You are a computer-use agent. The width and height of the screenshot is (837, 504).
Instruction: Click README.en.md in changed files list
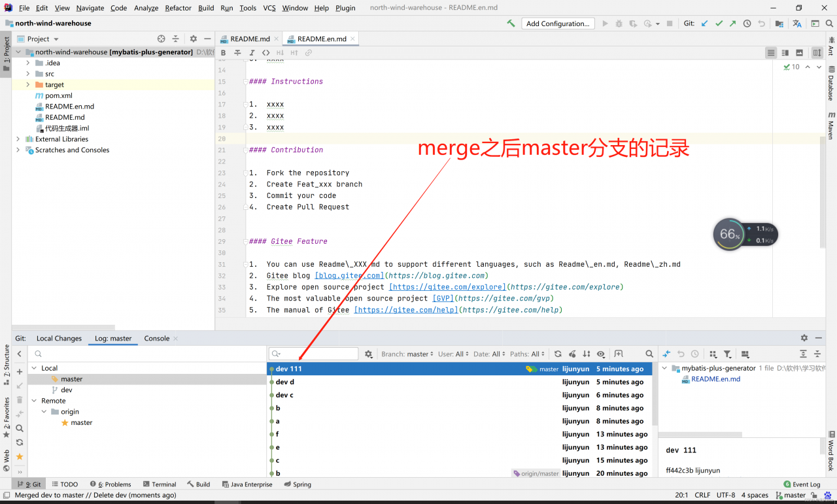coord(715,379)
